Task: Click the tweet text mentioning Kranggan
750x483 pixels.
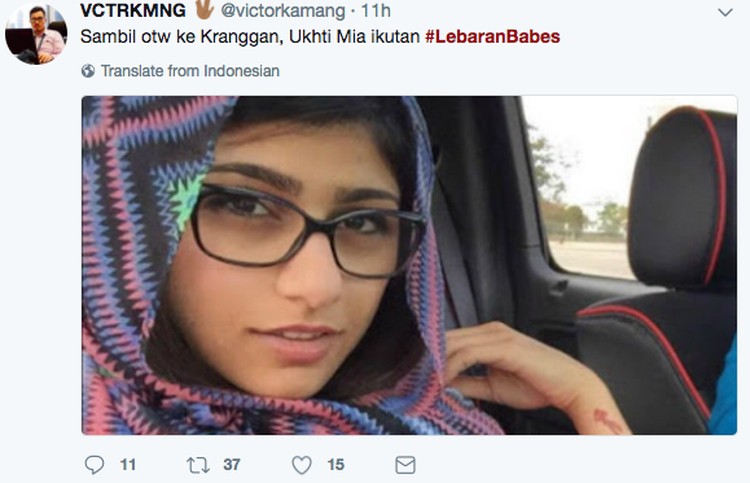Action: [250, 37]
